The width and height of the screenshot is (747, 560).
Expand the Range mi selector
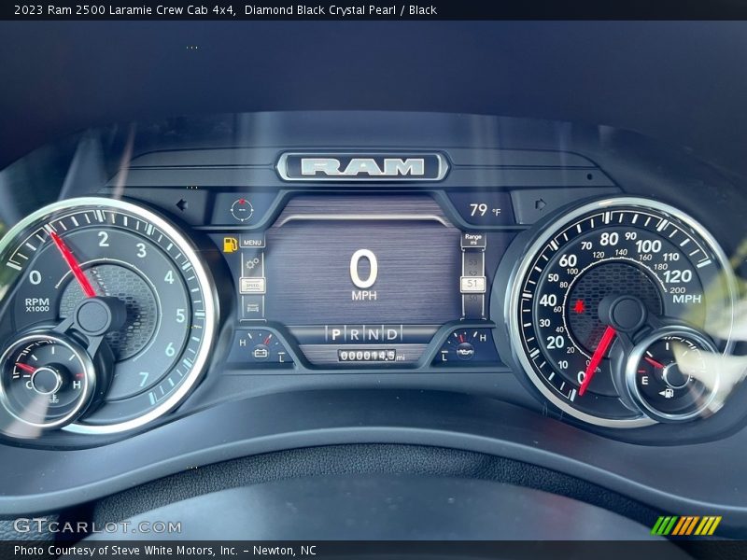pyautogui.click(x=474, y=238)
